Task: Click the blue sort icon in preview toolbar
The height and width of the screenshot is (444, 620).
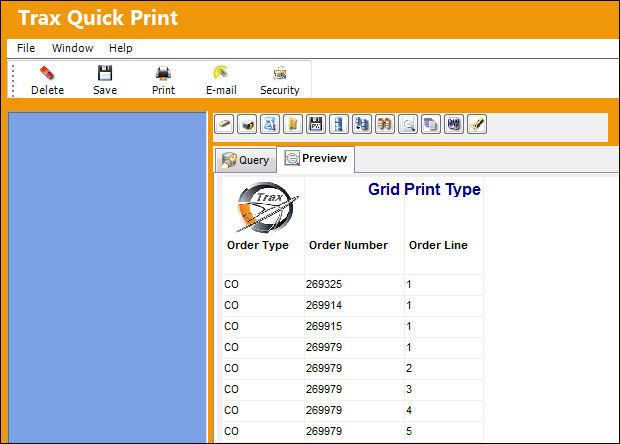Action: click(x=270, y=125)
